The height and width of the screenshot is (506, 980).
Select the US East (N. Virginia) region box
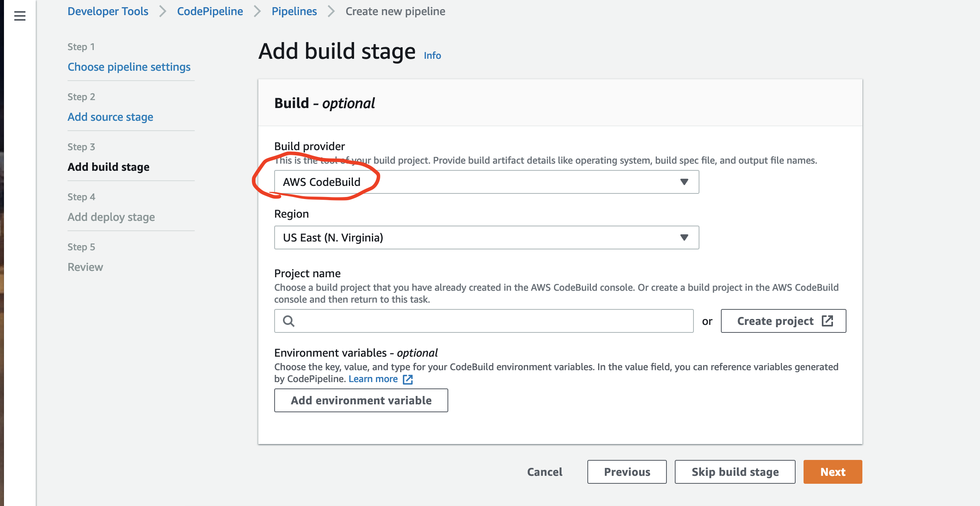pos(486,238)
